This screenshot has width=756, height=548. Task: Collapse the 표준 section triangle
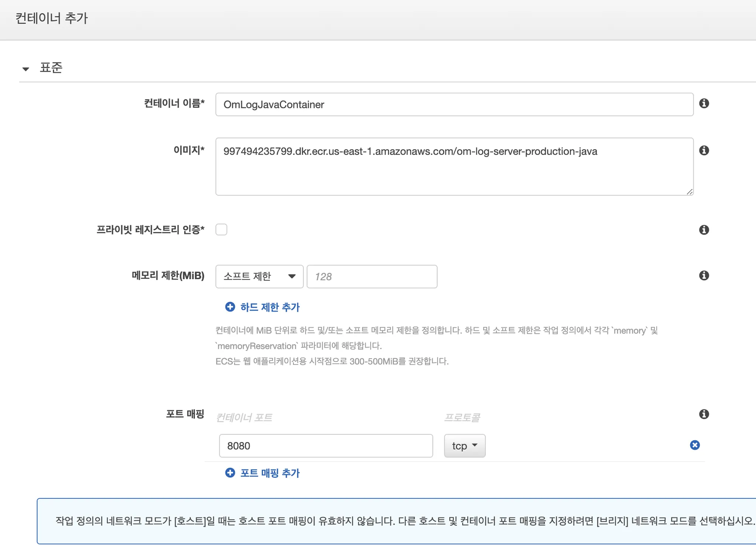pos(25,69)
